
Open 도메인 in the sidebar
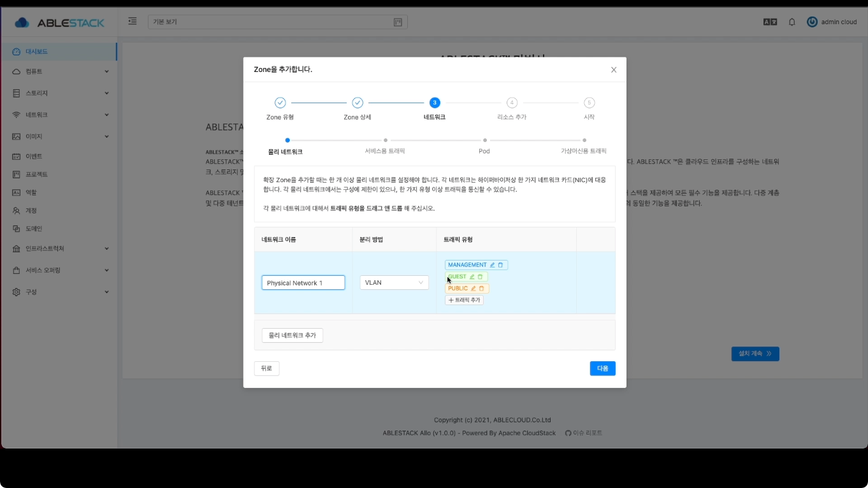pos(59,229)
